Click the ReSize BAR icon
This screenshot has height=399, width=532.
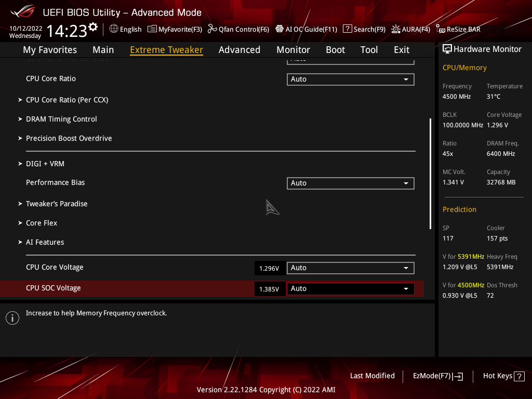click(441, 29)
